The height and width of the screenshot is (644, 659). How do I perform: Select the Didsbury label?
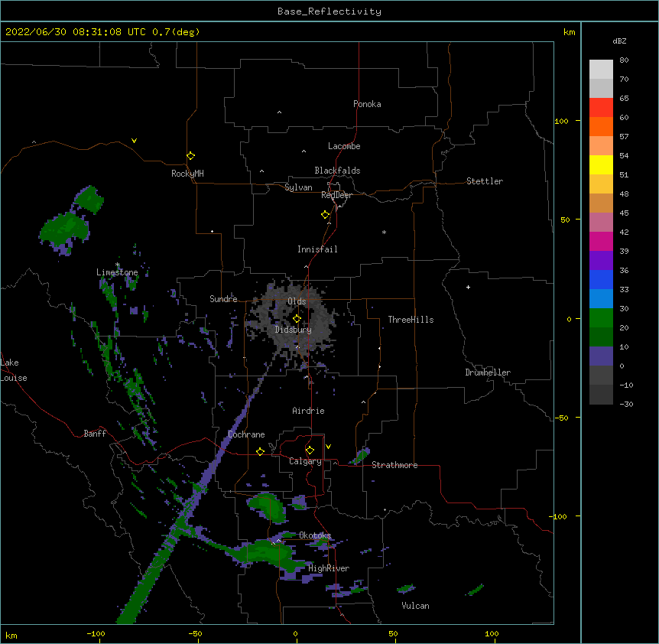294,330
